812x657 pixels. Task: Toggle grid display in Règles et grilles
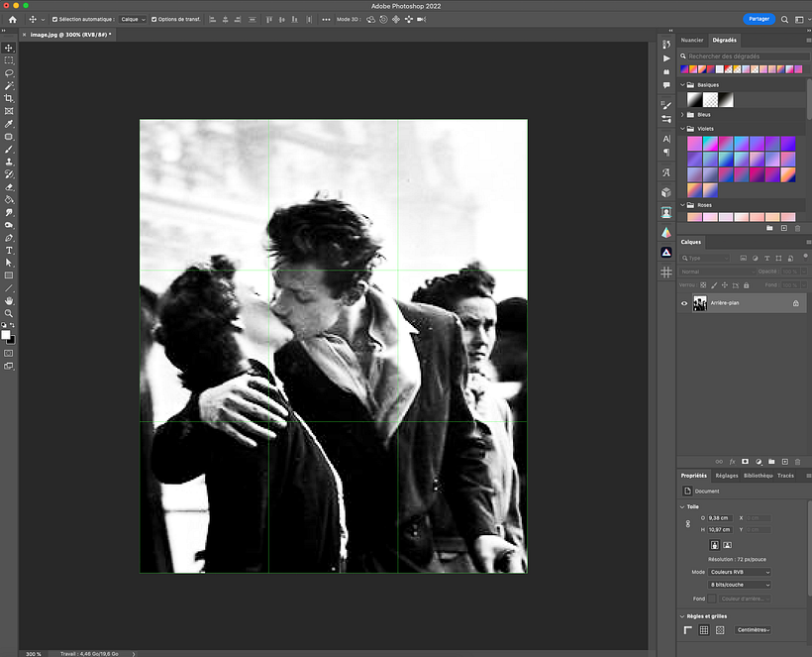point(704,629)
